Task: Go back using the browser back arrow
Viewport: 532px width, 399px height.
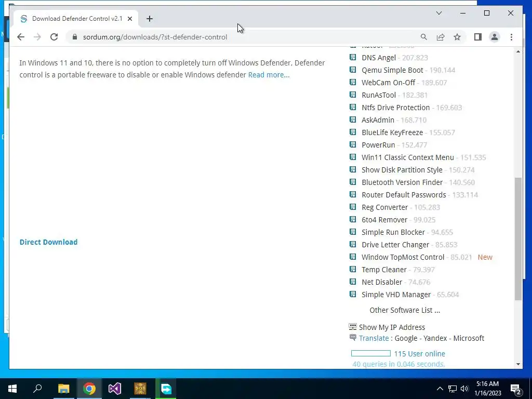Action: 21,37
